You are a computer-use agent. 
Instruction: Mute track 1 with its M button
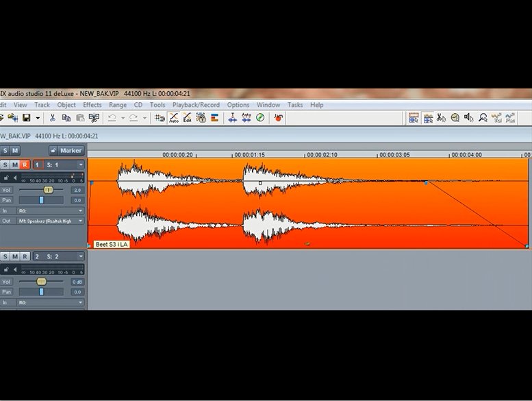15,165
